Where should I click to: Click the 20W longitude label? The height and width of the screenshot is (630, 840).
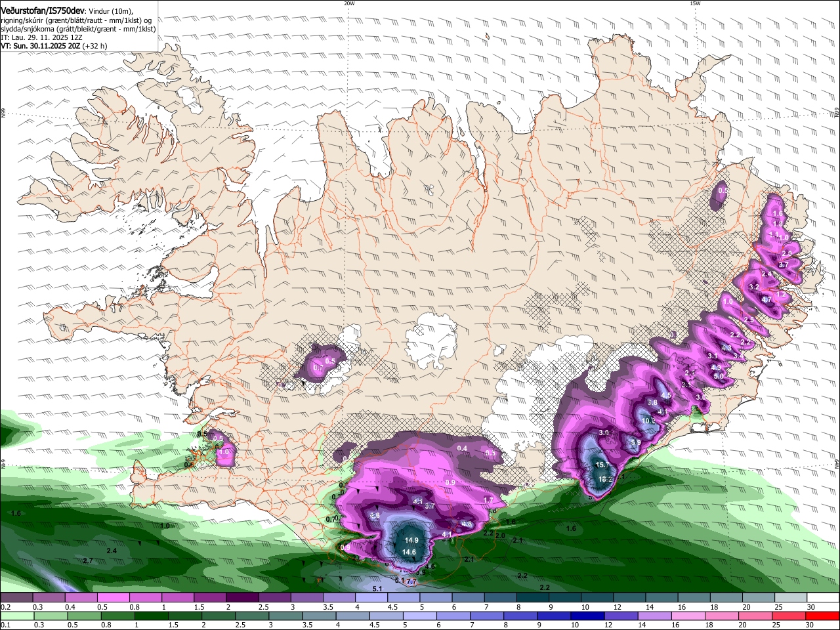pyautogui.click(x=349, y=3)
